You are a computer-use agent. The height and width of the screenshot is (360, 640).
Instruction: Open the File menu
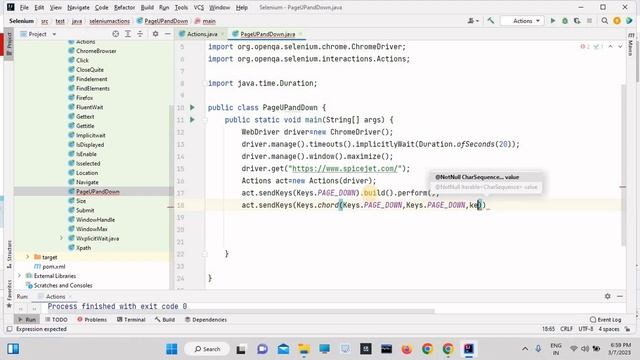pos(24,7)
